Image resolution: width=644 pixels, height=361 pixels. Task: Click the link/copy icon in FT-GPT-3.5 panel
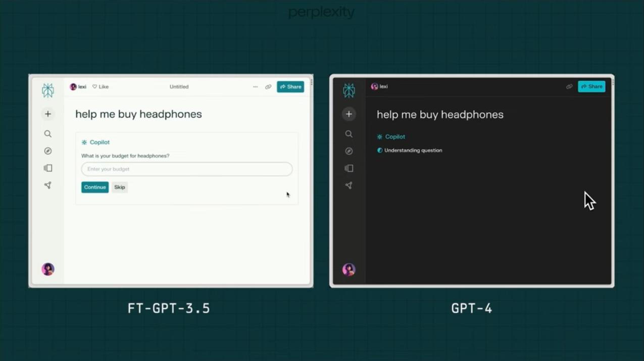click(268, 87)
